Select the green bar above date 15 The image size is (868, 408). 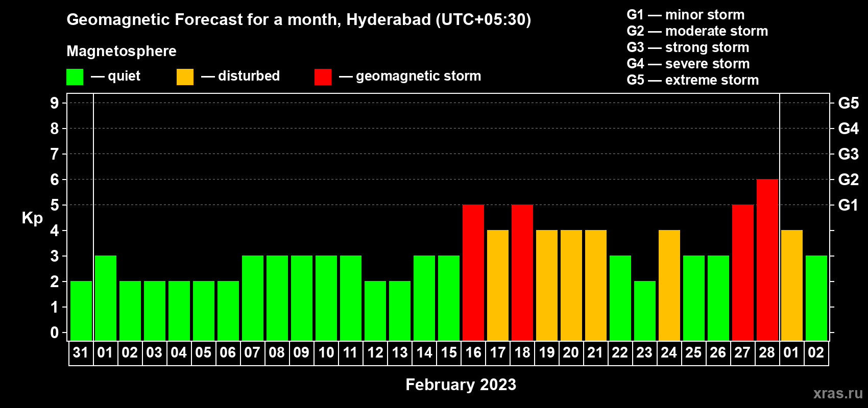coord(449,298)
